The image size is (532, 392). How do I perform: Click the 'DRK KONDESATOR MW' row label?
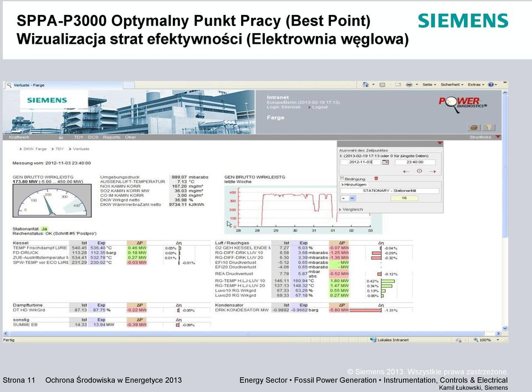tap(242, 310)
